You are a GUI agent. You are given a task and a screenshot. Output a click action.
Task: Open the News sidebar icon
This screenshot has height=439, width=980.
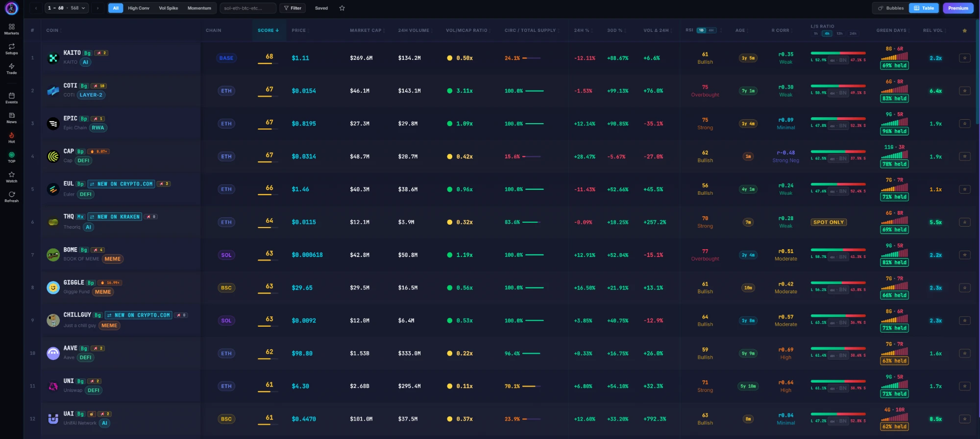coord(11,118)
